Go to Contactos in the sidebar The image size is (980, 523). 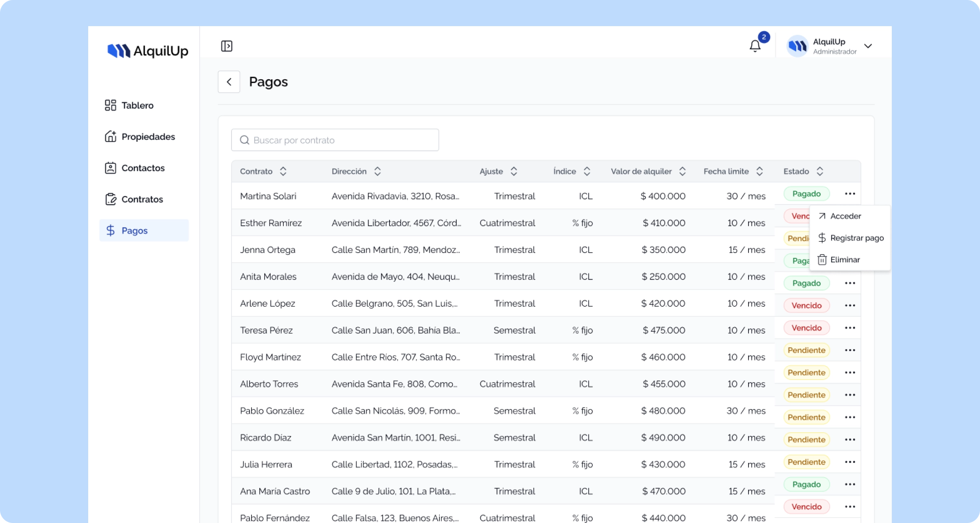(x=143, y=168)
